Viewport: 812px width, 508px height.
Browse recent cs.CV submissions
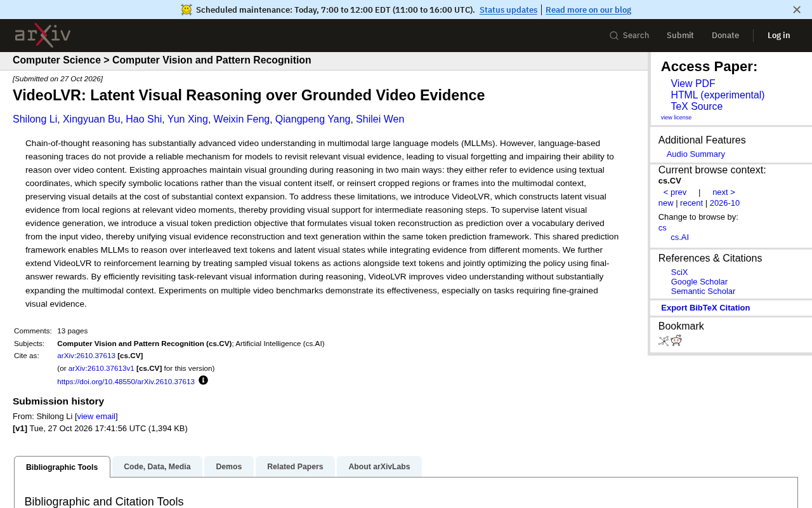point(691,203)
